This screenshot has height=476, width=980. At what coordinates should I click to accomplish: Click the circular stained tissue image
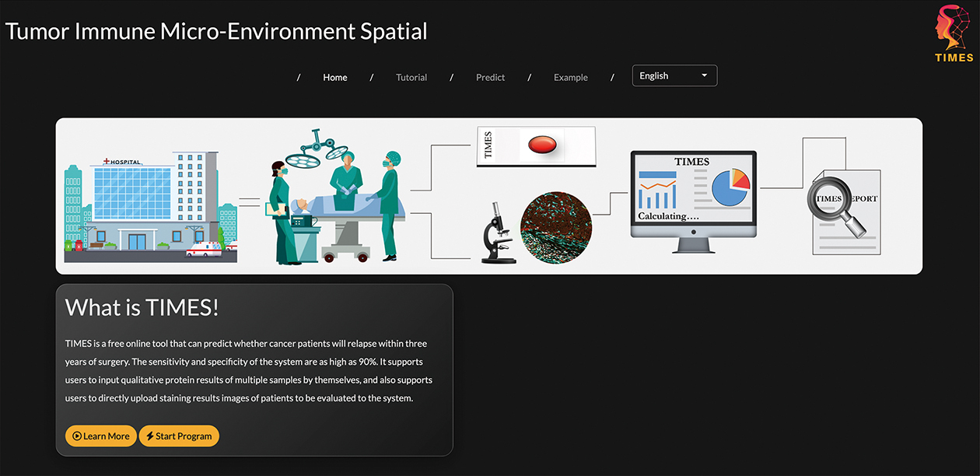[x=555, y=227]
